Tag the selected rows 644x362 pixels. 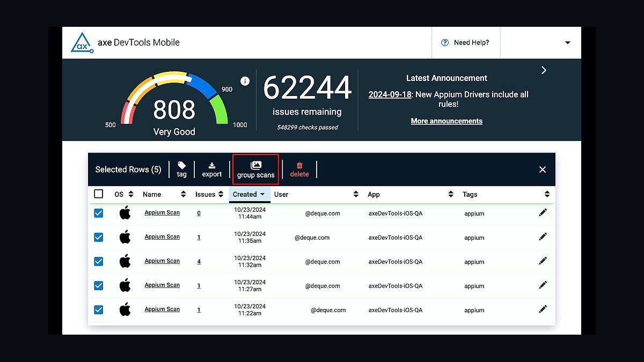pos(182,169)
